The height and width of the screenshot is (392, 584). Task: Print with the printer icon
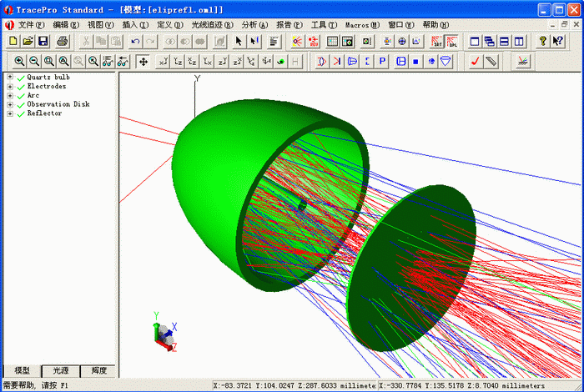point(63,42)
